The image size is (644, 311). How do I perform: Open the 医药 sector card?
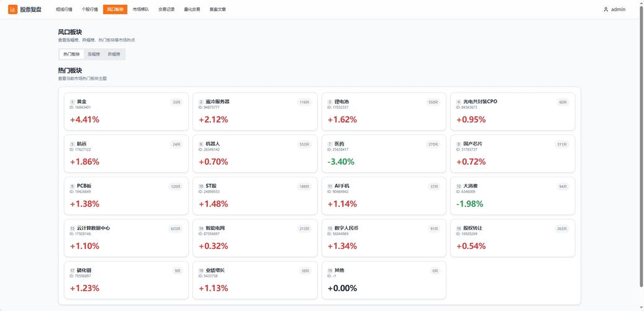[x=384, y=154]
